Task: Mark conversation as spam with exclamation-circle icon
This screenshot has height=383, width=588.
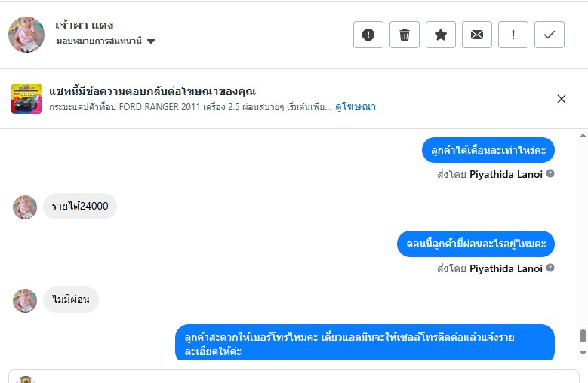Action: (x=368, y=35)
